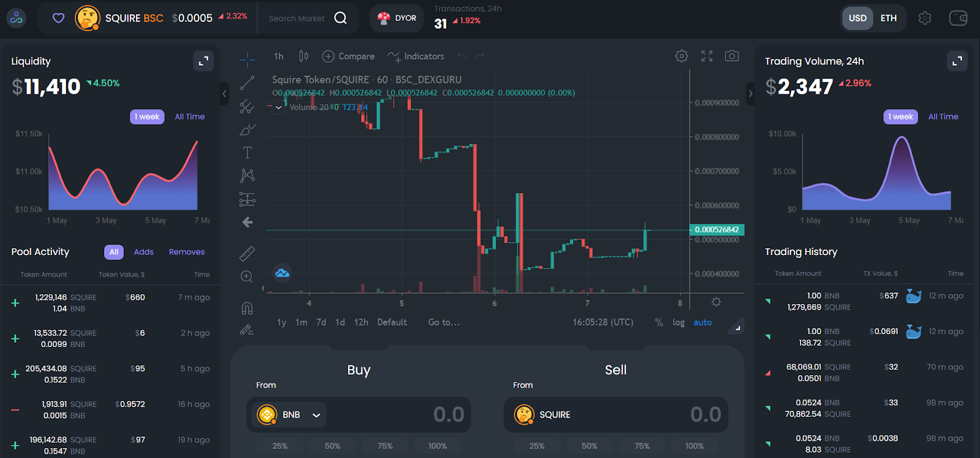980x458 pixels.
Task: Switch currency display to USD
Action: 858,18
